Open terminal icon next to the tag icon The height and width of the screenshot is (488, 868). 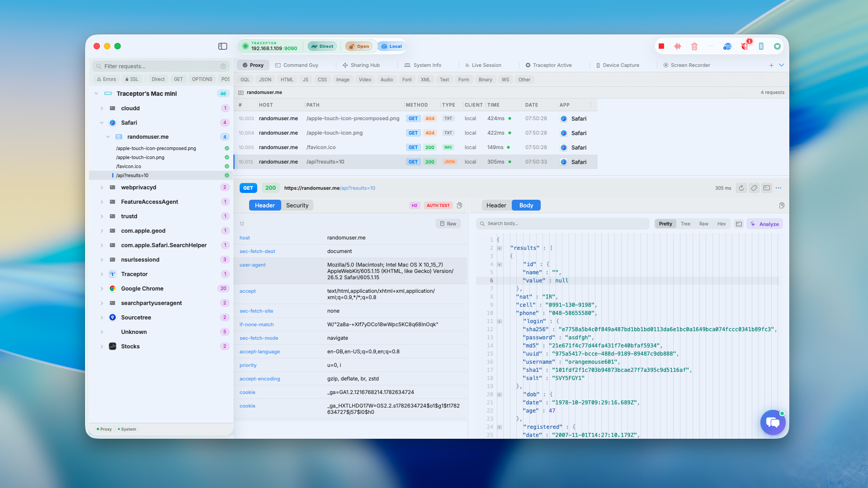pos(767,188)
